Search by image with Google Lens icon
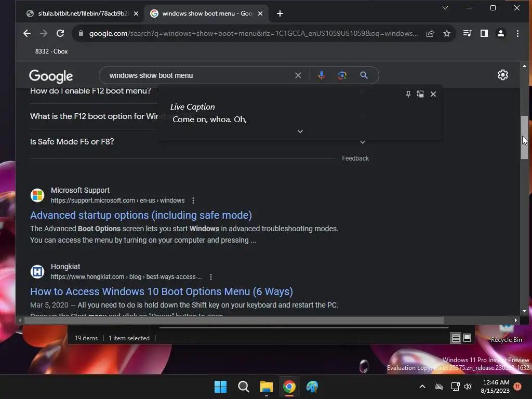The image size is (532, 399). pos(342,75)
